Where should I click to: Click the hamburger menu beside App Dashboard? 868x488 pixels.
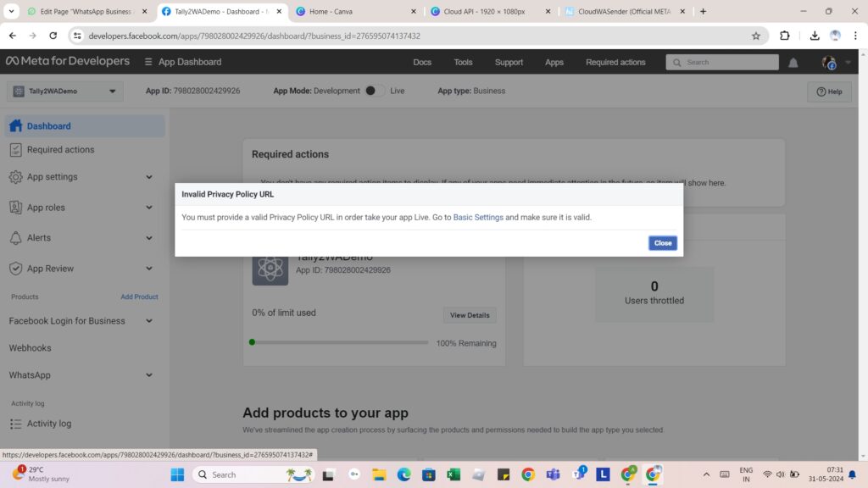pos(147,62)
